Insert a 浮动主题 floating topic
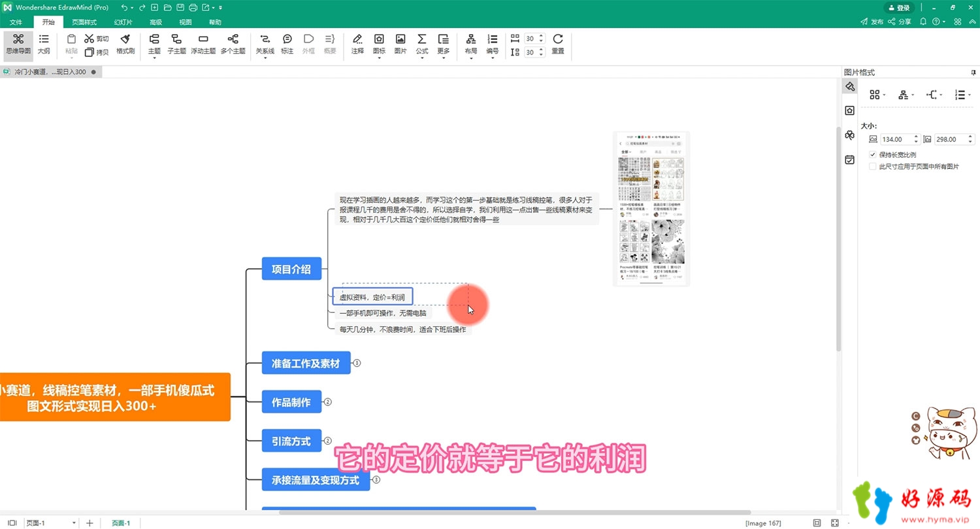 pyautogui.click(x=203, y=44)
